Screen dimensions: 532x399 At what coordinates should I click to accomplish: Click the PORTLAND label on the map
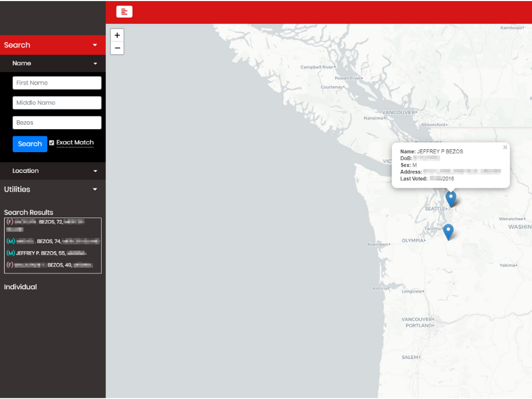[419, 326]
